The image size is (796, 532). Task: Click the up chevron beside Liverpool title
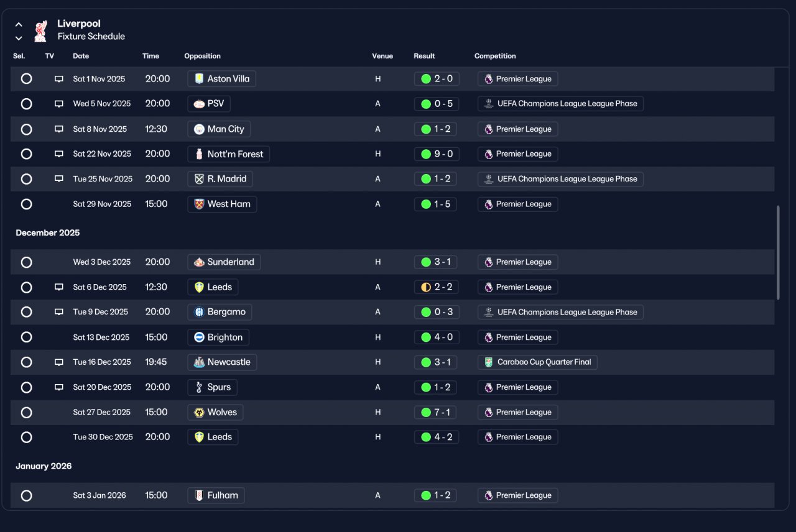click(x=19, y=25)
